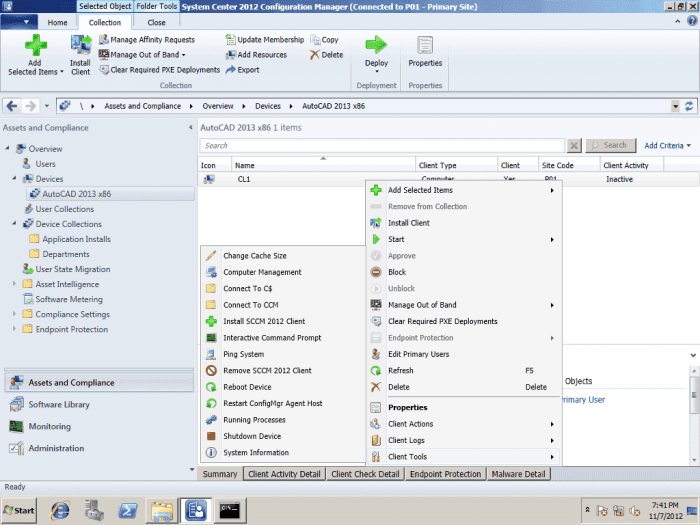Select AutoCAD 2013 x86 collection in tree

77,194
